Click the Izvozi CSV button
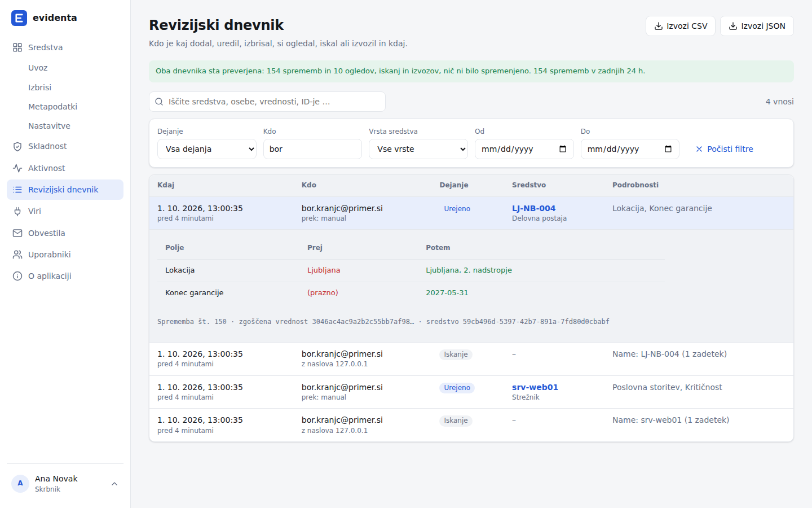 [681, 26]
